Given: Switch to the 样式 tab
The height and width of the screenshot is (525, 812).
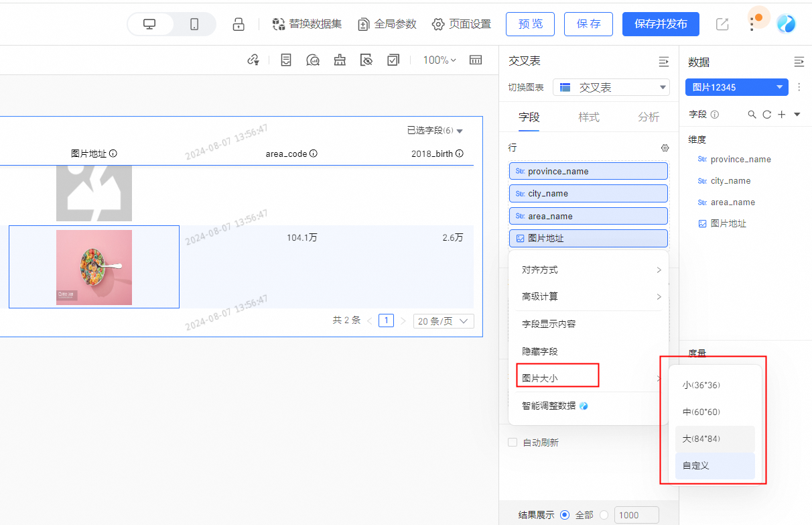Looking at the screenshot, I should point(589,117).
